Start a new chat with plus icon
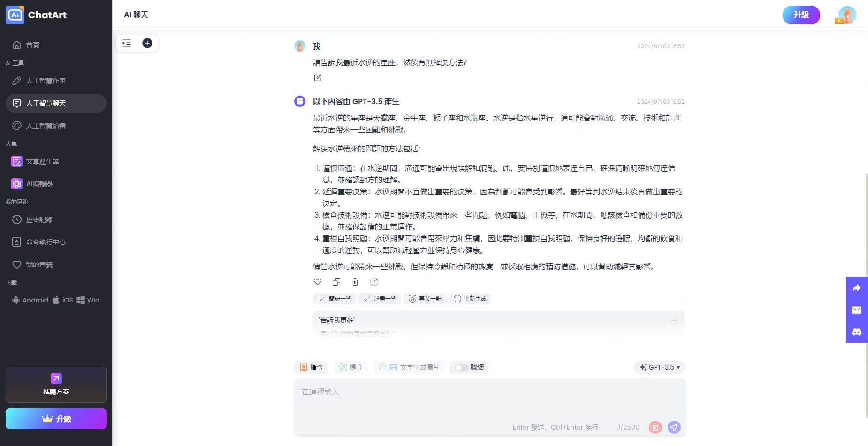The height and width of the screenshot is (446, 868). click(x=147, y=43)
